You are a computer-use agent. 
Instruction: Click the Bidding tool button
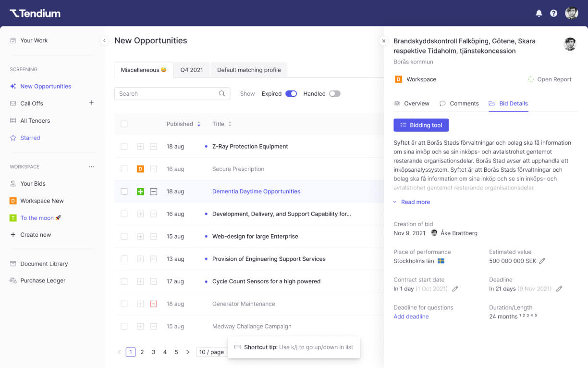click(x=421, y=125)
